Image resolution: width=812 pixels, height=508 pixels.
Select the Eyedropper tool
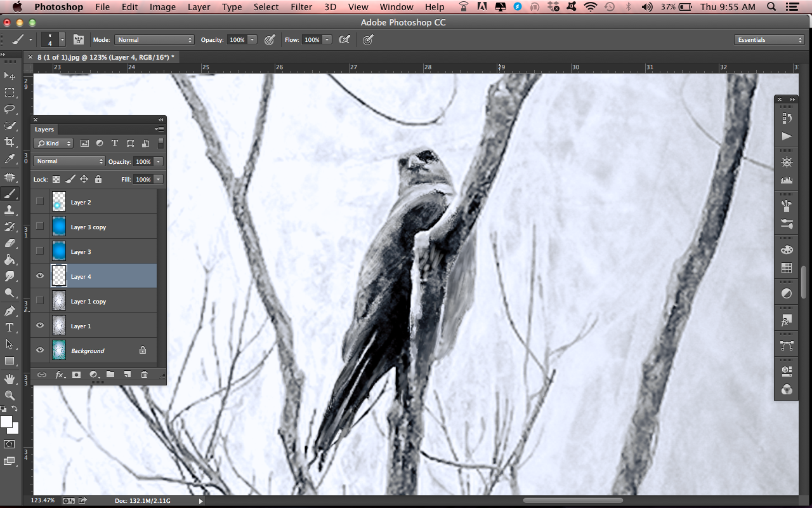10,159
